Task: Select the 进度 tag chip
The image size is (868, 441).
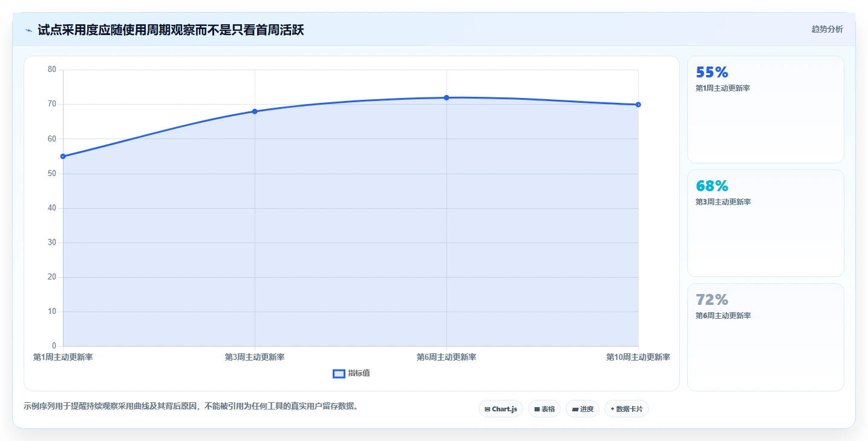Action: pos(582,409)
